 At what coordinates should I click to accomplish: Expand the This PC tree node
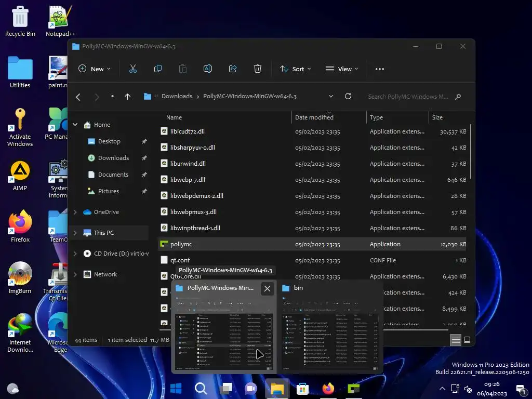tap(75, 233)
